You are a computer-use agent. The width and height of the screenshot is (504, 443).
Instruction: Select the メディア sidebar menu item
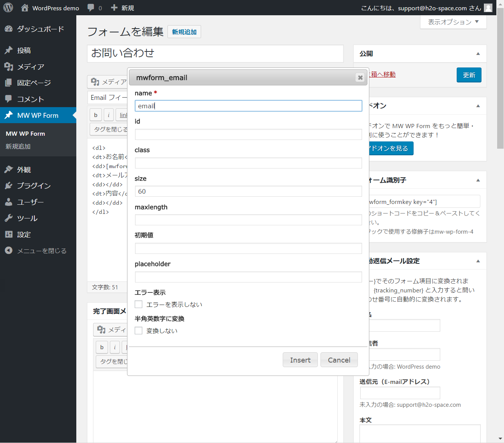tap(31, 67)
